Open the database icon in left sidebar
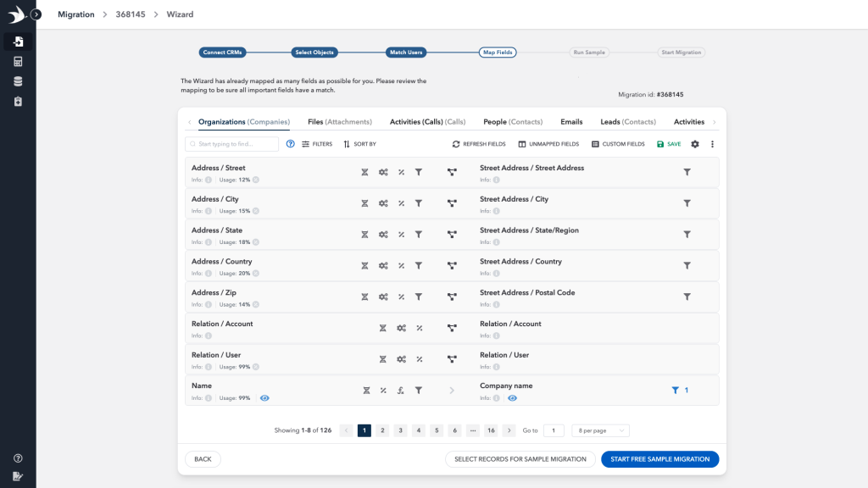 pyautogui.click(x=18, y=81)
